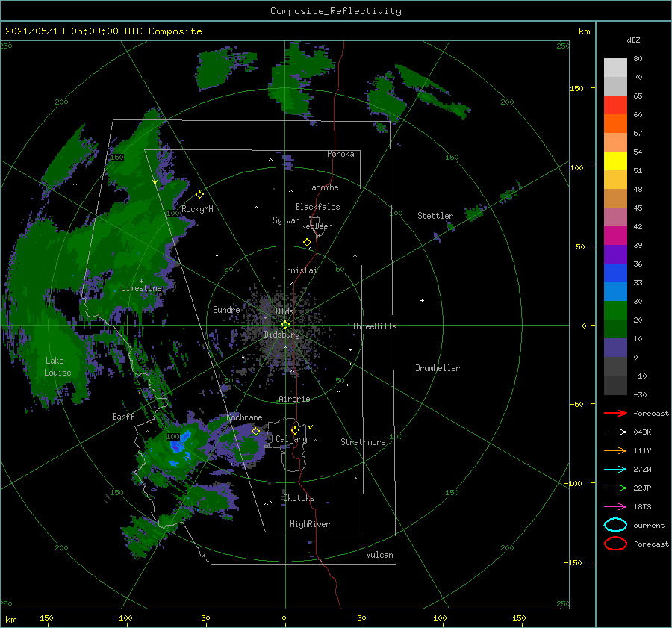Viewport: 672px width, 628px height.
Task: Select the 33 dBZ blue color swatch
Action: click(615, 273)
